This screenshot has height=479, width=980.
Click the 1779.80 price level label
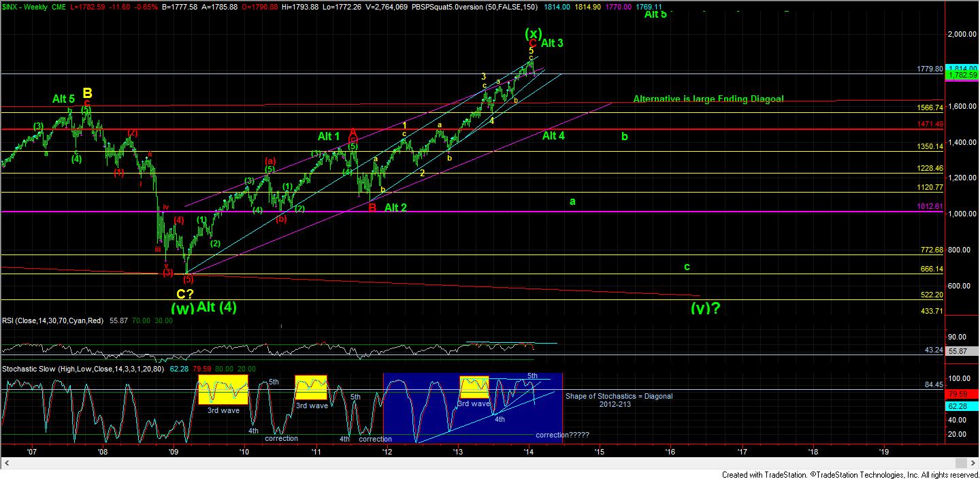coord(928,69)
